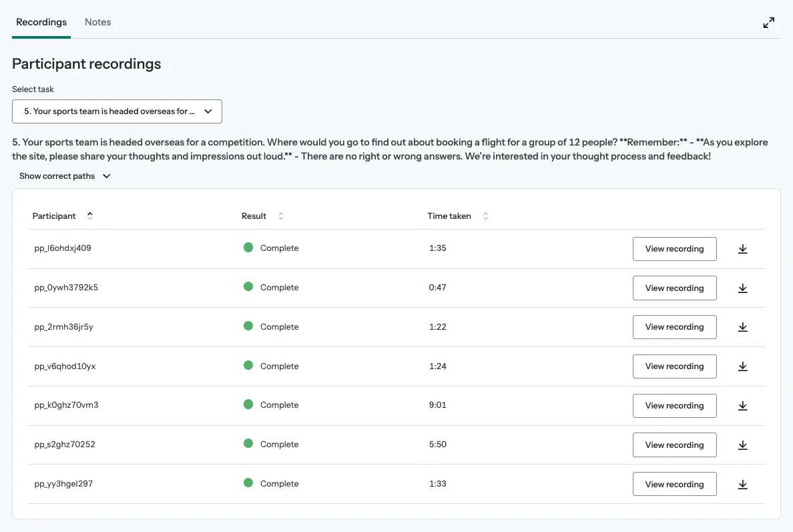Expand Show correct paths
The width and height of the screenshot is (793, 532).
click(x=65, y=176)
